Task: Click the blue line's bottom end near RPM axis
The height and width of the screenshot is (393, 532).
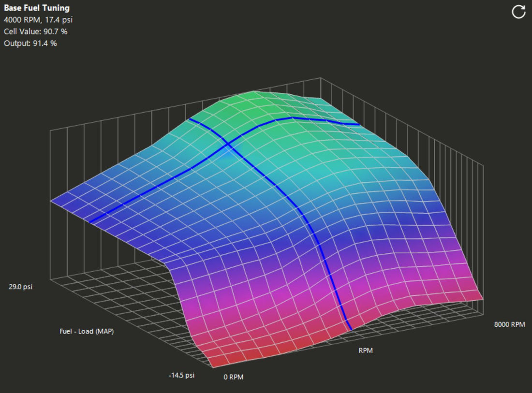Action: [x=351, y=329]
